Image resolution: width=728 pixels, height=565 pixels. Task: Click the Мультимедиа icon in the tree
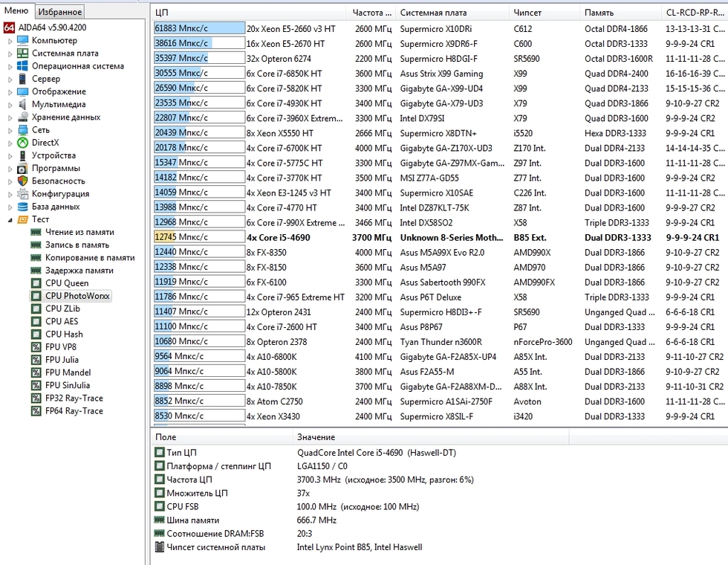(23, 104)
